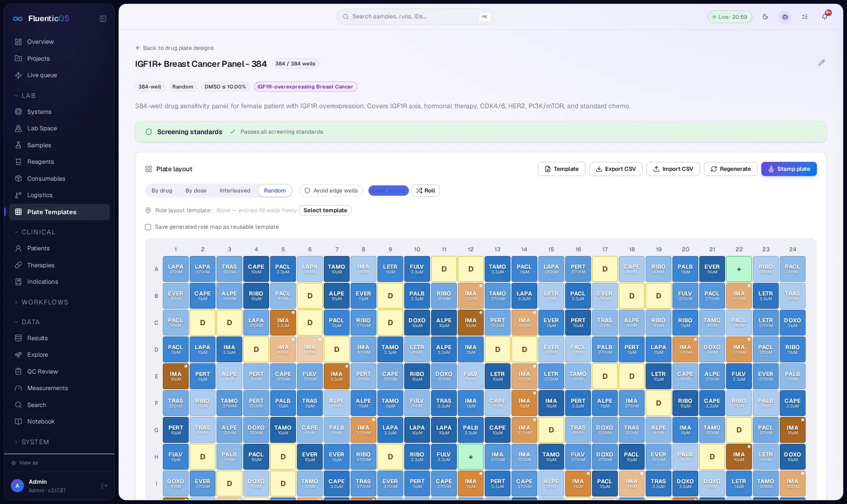Image resolution: width=847 pixels, height=504 pixels.
Task: Switch layout to By dose
Action: pos(196,191)
